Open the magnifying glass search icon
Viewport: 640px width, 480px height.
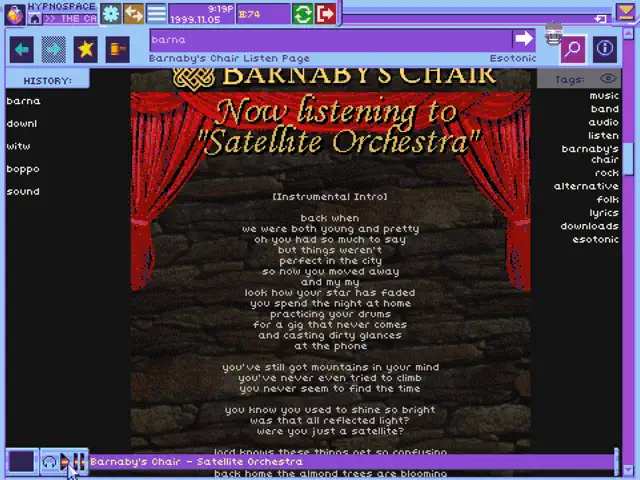tap(573, 49)
